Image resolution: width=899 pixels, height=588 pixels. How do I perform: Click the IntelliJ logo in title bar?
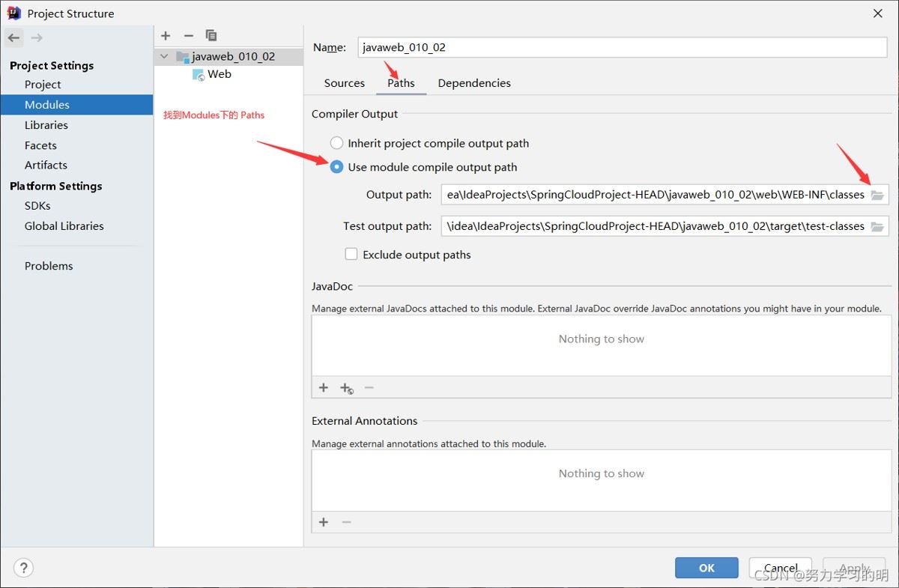tap(13, 13)
